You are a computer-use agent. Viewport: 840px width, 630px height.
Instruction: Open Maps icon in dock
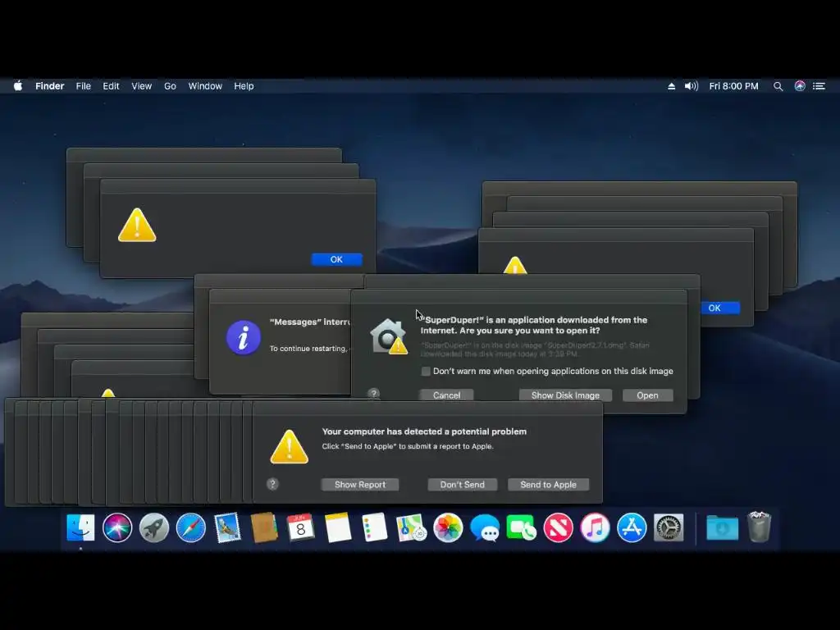pos(411,527)
